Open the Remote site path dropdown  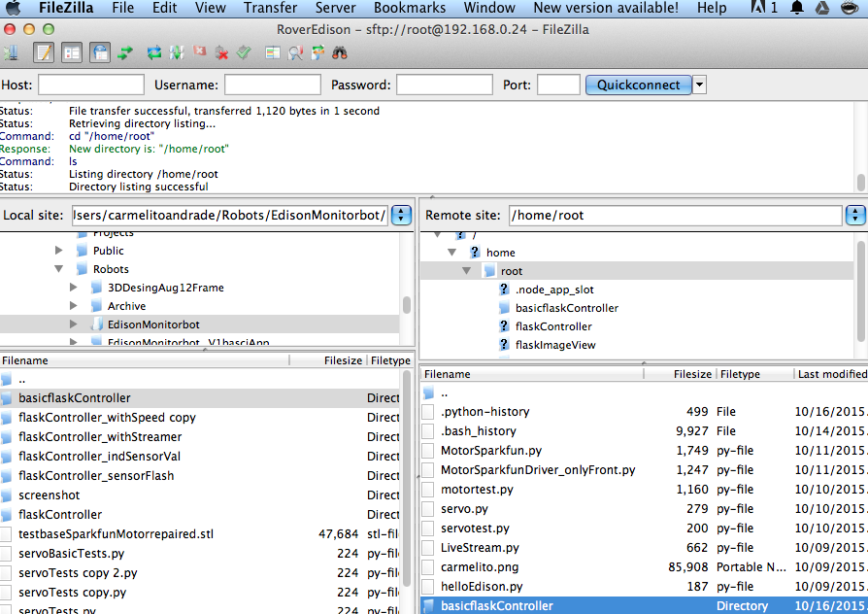(855, 215)
